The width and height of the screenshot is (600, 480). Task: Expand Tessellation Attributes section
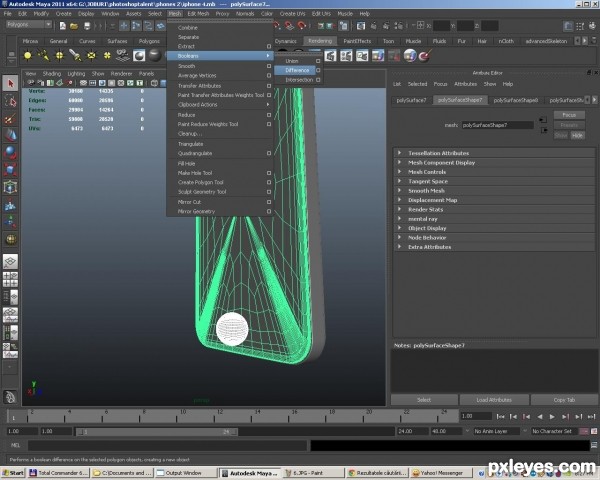coord(399,153)
